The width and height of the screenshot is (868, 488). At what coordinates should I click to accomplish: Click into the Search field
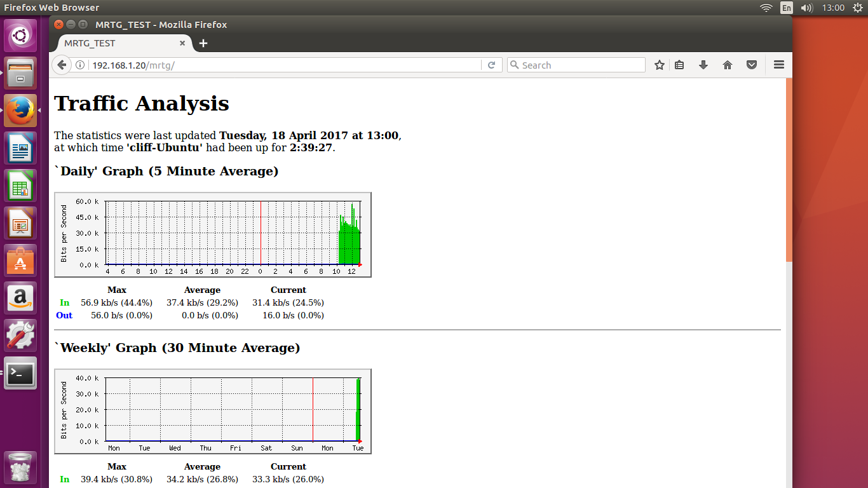[x=576, y=65]
